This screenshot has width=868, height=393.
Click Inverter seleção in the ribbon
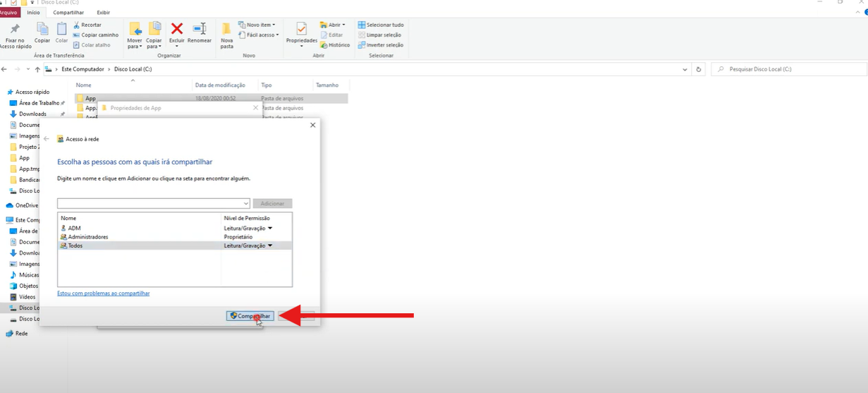pos(381,44)
